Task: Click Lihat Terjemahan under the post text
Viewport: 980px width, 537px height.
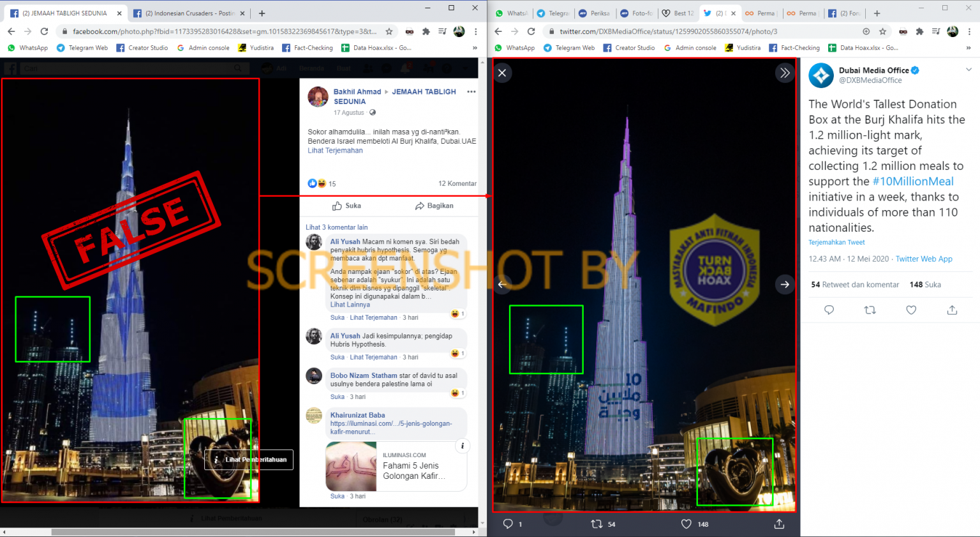Action: click(x=335, y=151)
